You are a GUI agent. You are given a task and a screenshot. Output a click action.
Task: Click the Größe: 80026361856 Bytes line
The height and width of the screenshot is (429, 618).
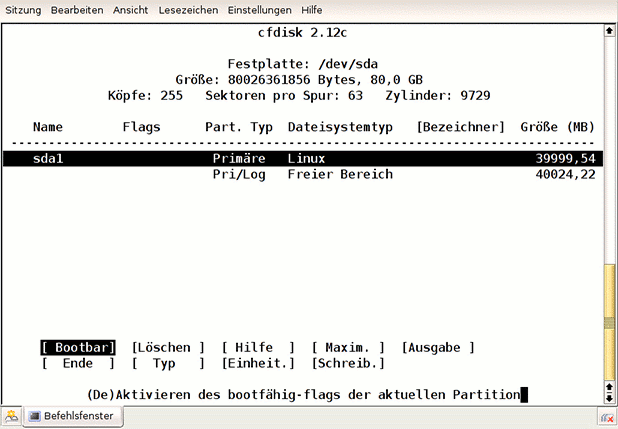(299, 80)
